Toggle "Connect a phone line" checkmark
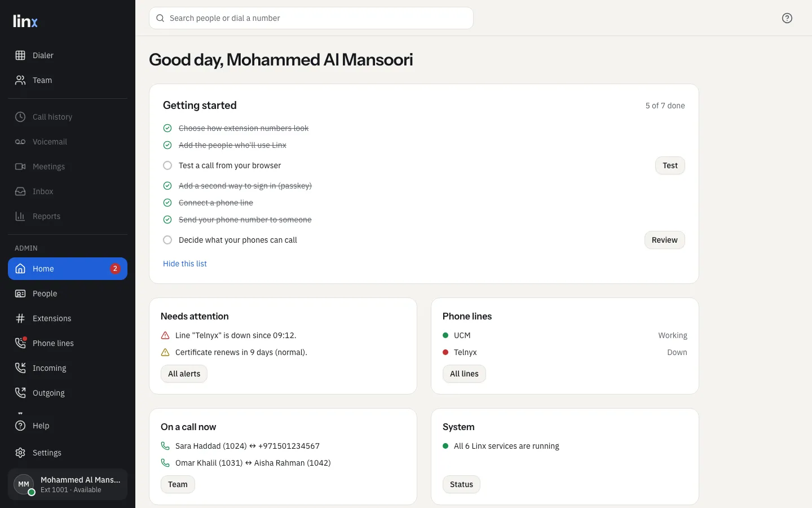Viewport: 812px width, 508px height. tap(167, 203)
